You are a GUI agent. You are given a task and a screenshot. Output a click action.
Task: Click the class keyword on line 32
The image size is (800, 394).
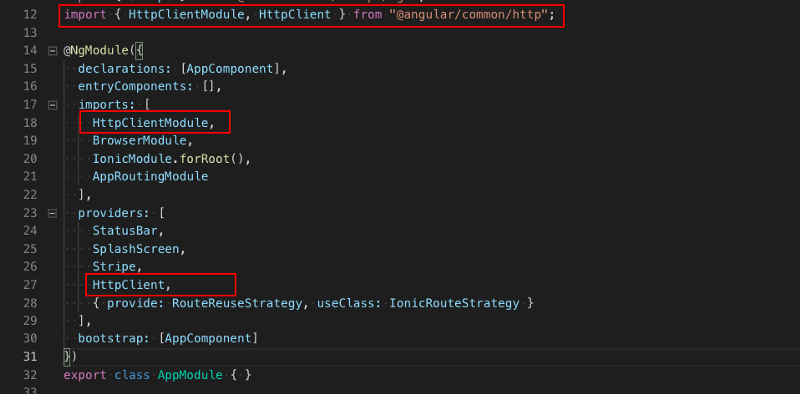coord(132,375)
